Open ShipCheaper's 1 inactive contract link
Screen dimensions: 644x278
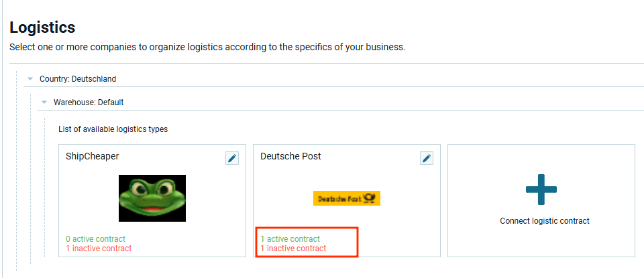tap(98, 249)
